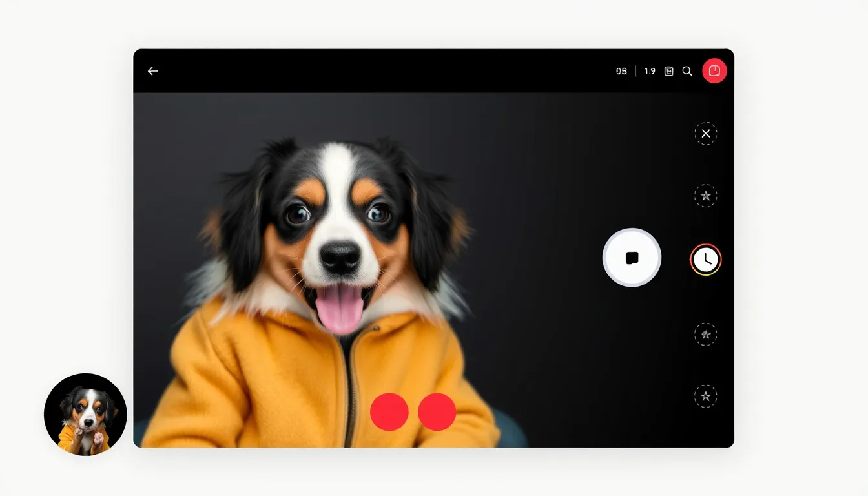Open the save file icon in the top bar
The image size is (868, 496).
[668, 71]
